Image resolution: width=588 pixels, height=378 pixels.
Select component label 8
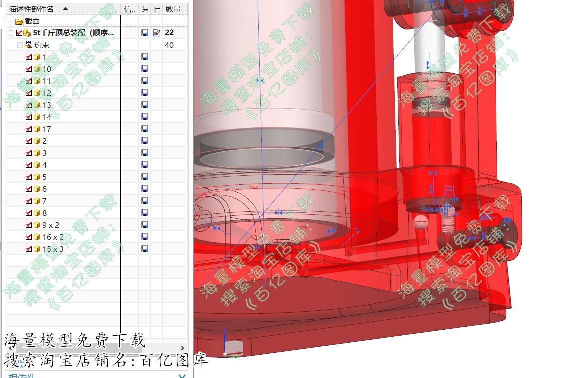44,213
